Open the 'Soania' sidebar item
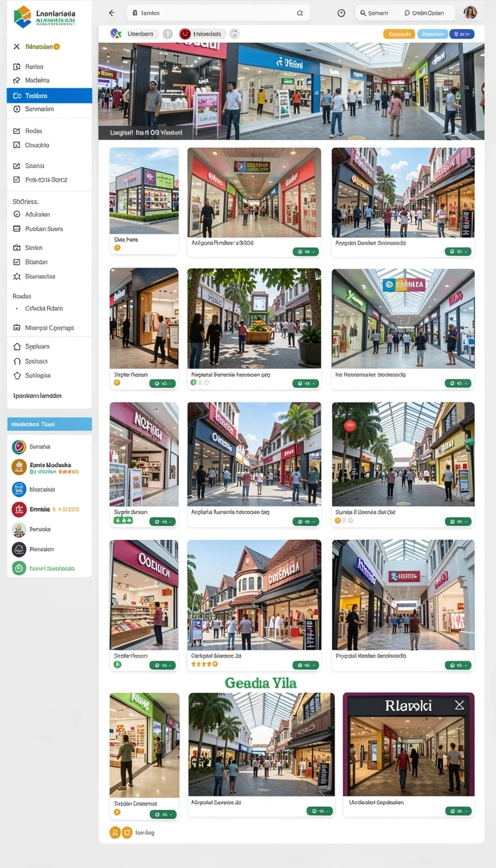Image resolution: width=496 pixels, height=868 pixels. click(x=35, y=165)
